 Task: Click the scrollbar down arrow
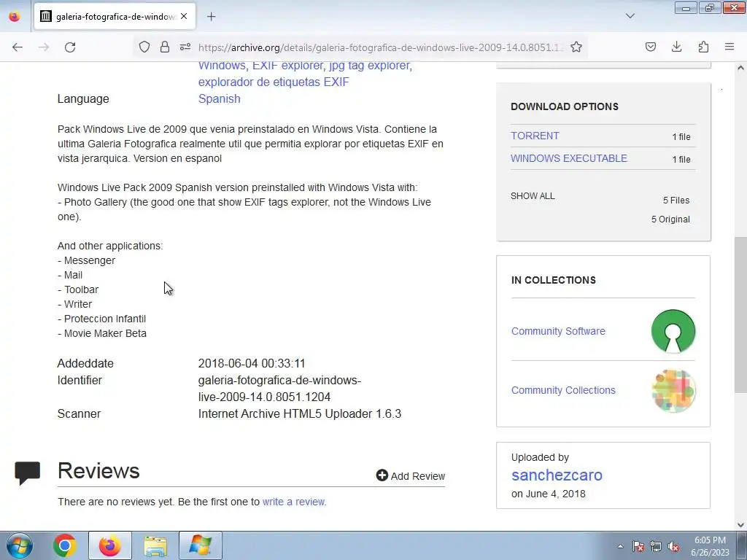pos(740,525)
